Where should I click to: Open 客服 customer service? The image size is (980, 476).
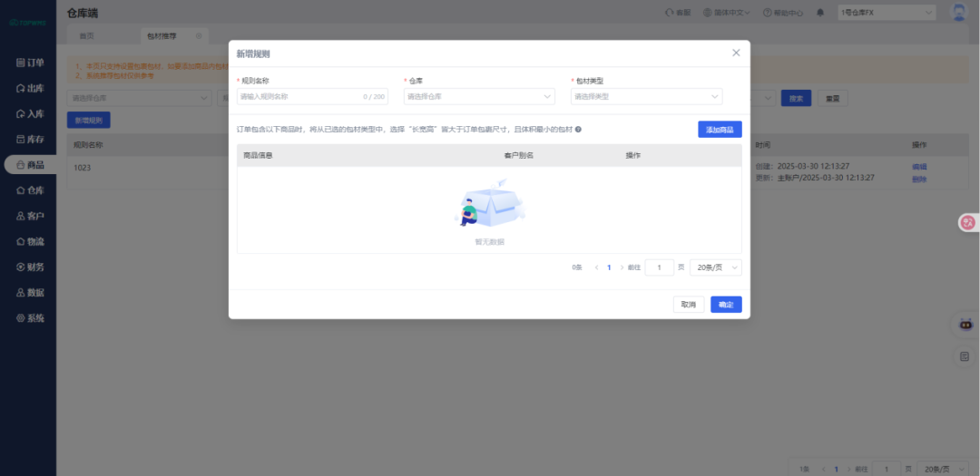(x=678, y=13)
